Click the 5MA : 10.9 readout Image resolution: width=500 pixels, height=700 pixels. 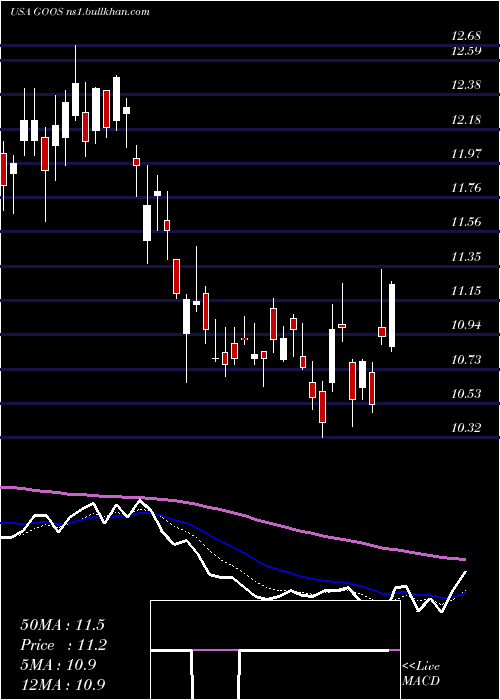(x=58, y=665)
